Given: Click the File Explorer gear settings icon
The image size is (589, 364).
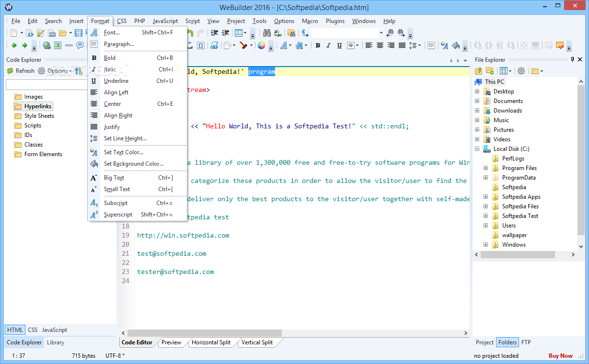Looking at the screenshot, I should [521, 71].
